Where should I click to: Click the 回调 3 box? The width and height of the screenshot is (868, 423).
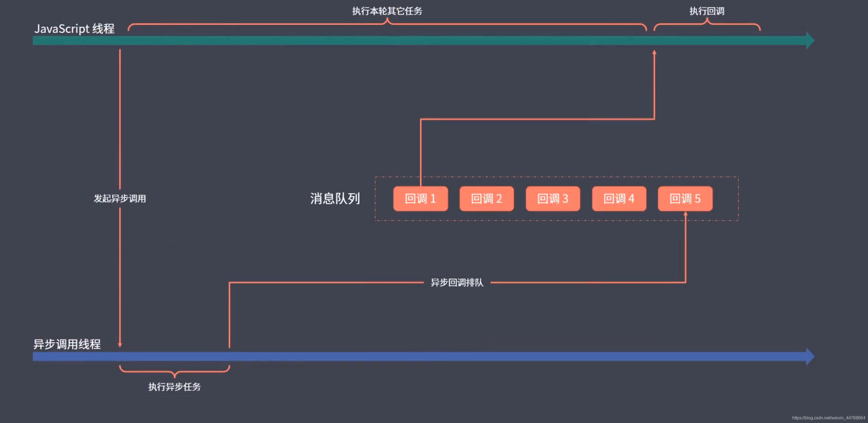point(553,199)
